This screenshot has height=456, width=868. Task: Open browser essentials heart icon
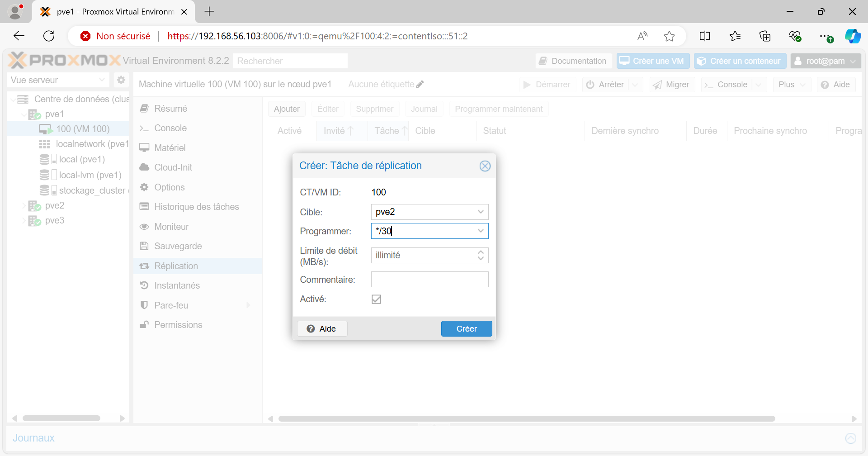(795, 36)
